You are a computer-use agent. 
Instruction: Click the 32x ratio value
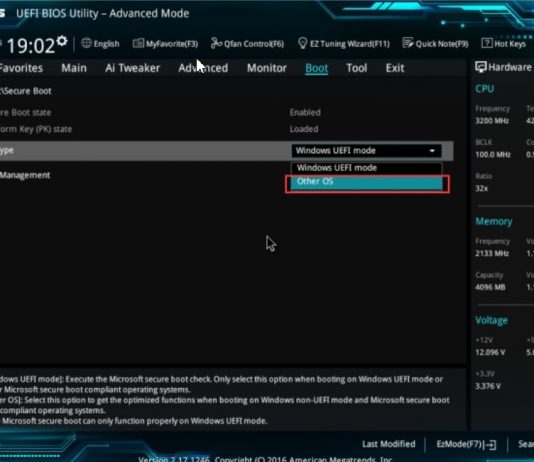pyautogui.click(x=482, y=188)
